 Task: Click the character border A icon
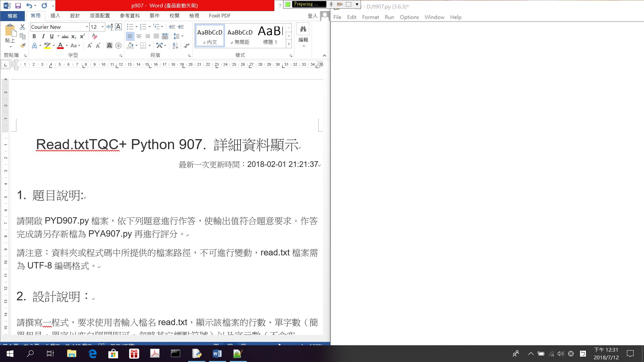(x=118, y=27)
